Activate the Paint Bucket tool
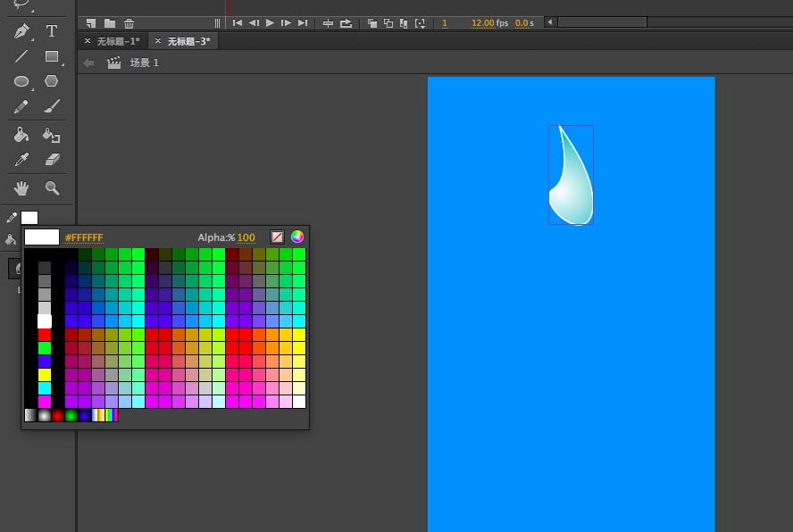Viewport: 793px width, 532px height. pos(21,135)
